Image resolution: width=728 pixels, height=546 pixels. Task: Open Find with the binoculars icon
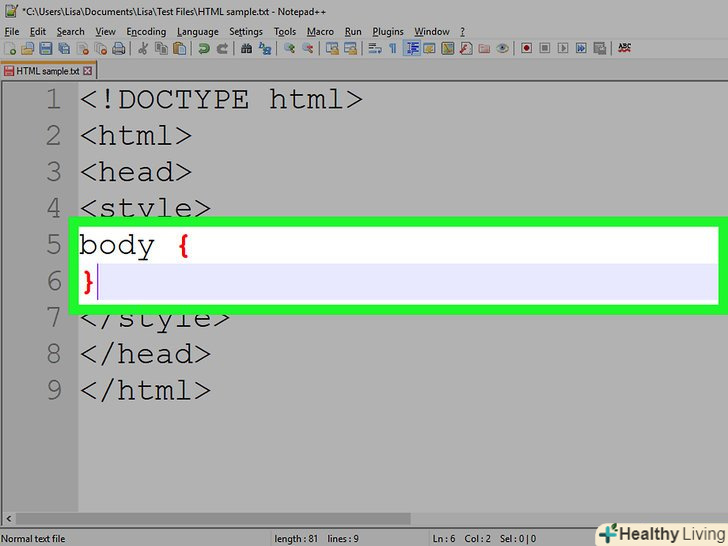(x=246, y=48)
